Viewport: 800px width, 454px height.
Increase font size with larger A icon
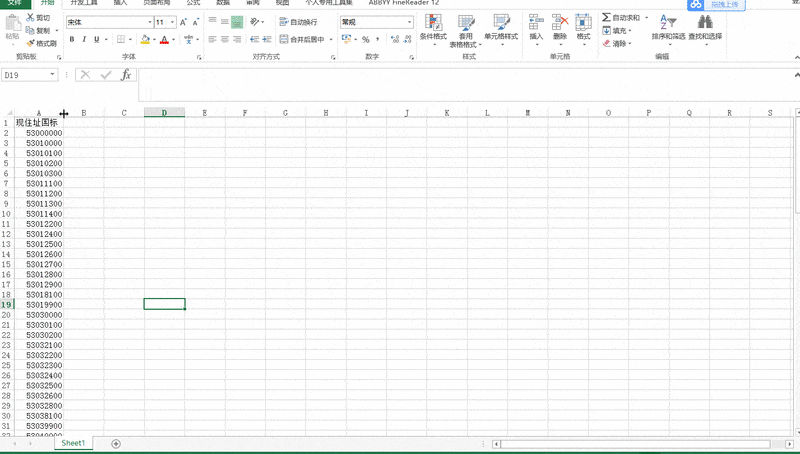click(183, 22)
